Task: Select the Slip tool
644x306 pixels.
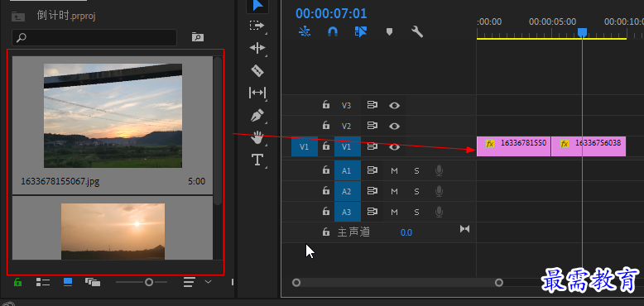Action: click(257, 93)
